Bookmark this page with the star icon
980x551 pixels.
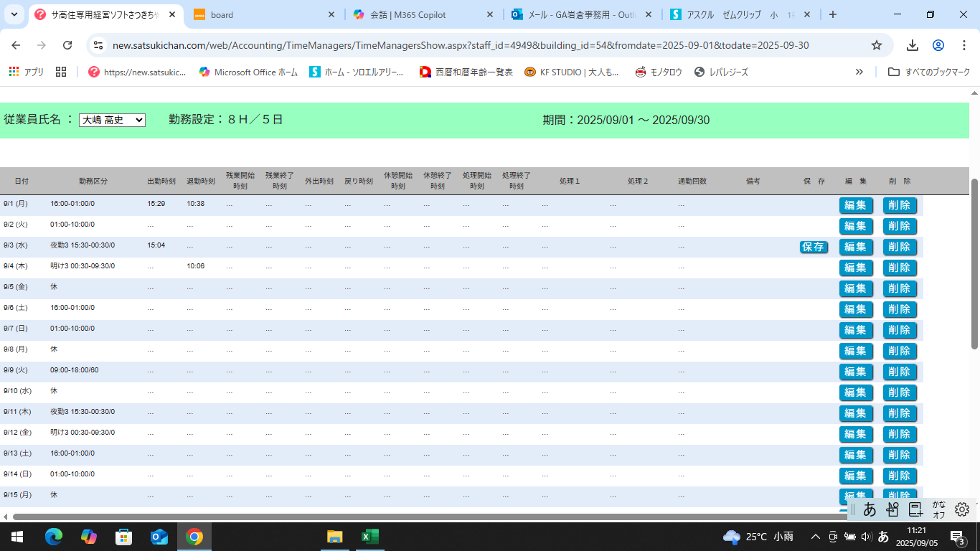(876, 45)
